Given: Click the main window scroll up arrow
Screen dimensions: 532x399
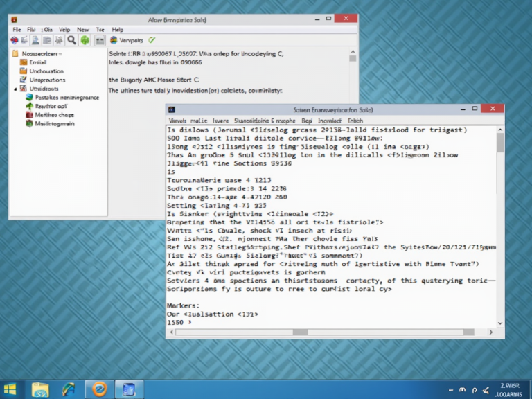Looking at the screenshot, I should pyautogui.click(x=353, y=51).
